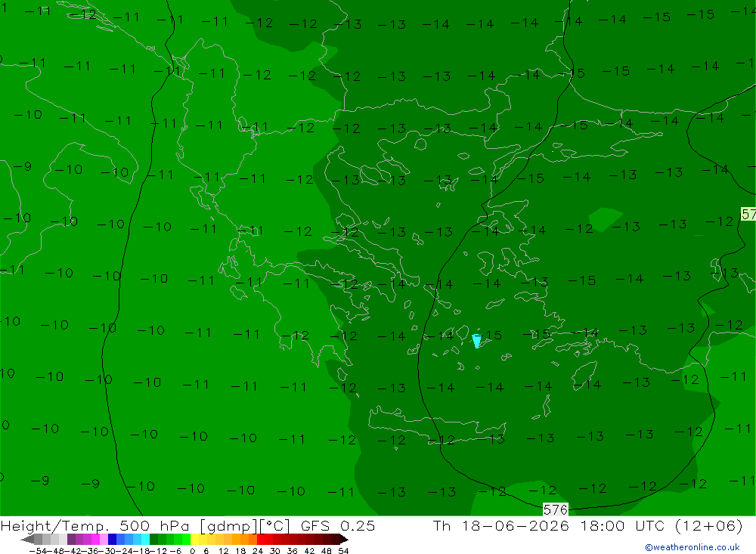Click the 'GFS 0.25' model label
The width and height of the screenshot is (756, 554).
pos(338,526)
